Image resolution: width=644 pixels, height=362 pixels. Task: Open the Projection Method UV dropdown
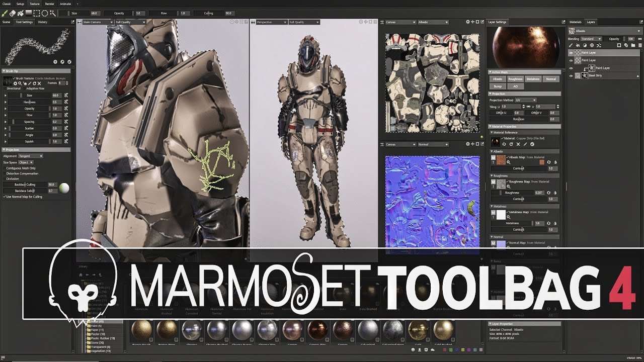[527, 100]
